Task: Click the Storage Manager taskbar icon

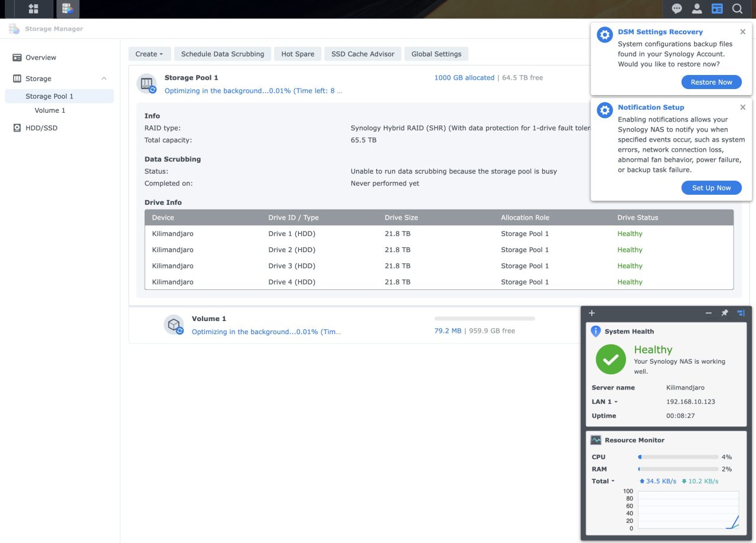Action: click(x=68, y=9)
